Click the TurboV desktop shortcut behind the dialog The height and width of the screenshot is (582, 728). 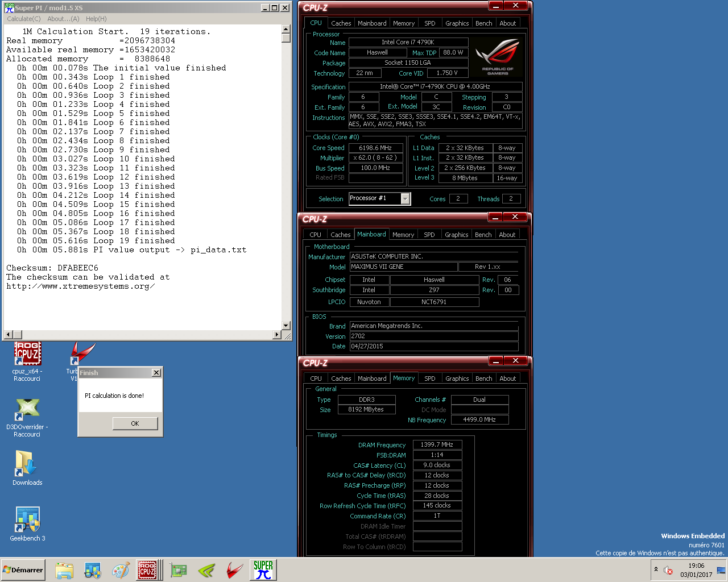[82, 354]
